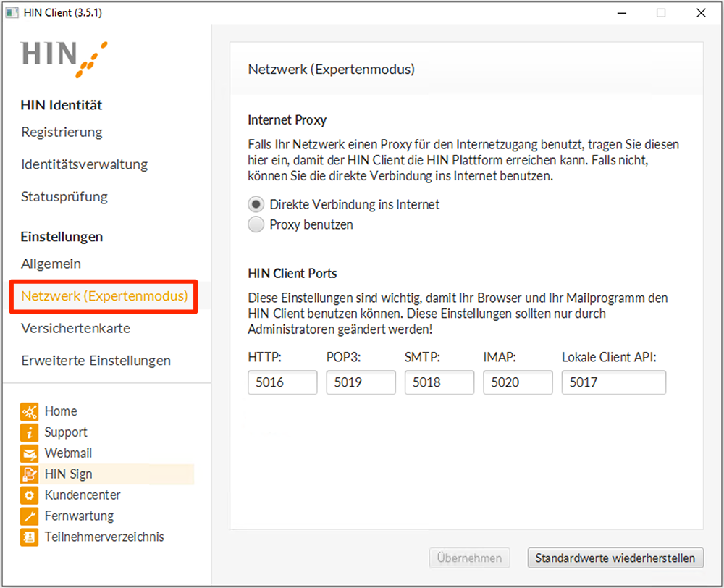Close the HIN Client window
Image resolution: width=724 pixels, height=588 pixels.
pyautogui.click(x=701, y=13)
